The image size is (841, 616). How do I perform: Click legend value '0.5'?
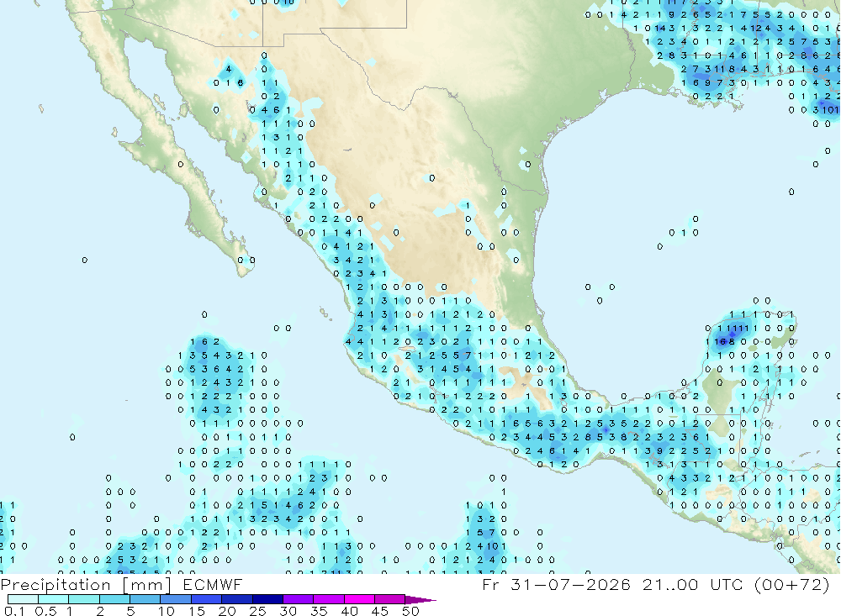tap(46, 611)
